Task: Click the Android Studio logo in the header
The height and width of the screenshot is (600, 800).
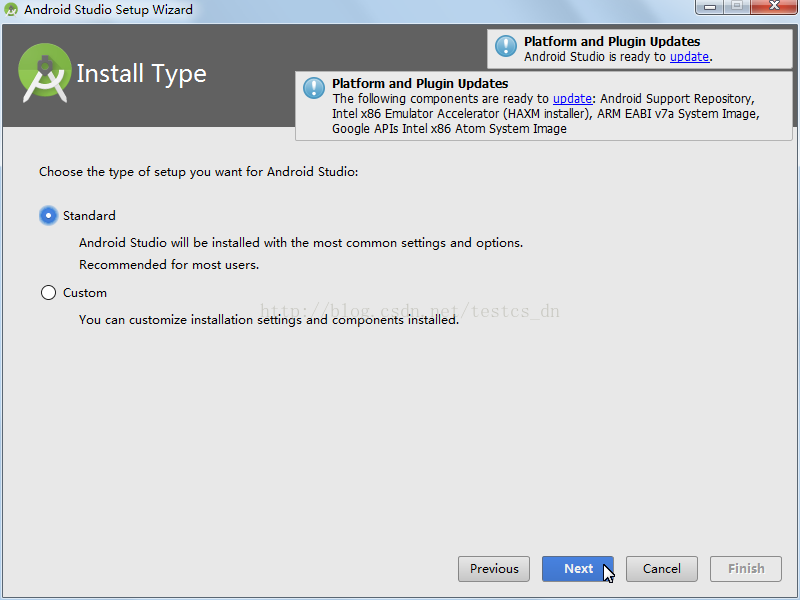Action: 44,73
